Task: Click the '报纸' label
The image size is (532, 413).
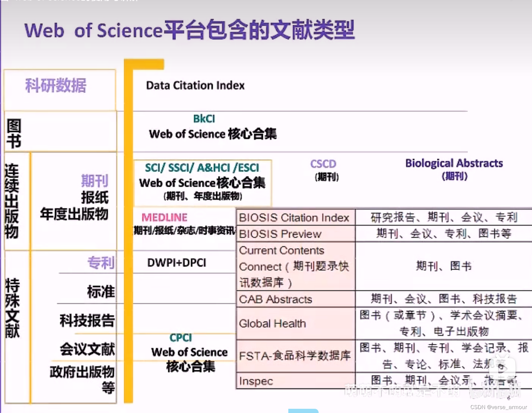Action: 95,197
